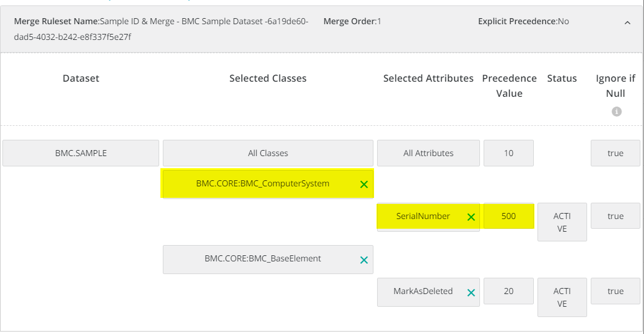Select the SerialNumber attribute label
This screenshot has height=334, width=644.
click(x=423, y=216)
